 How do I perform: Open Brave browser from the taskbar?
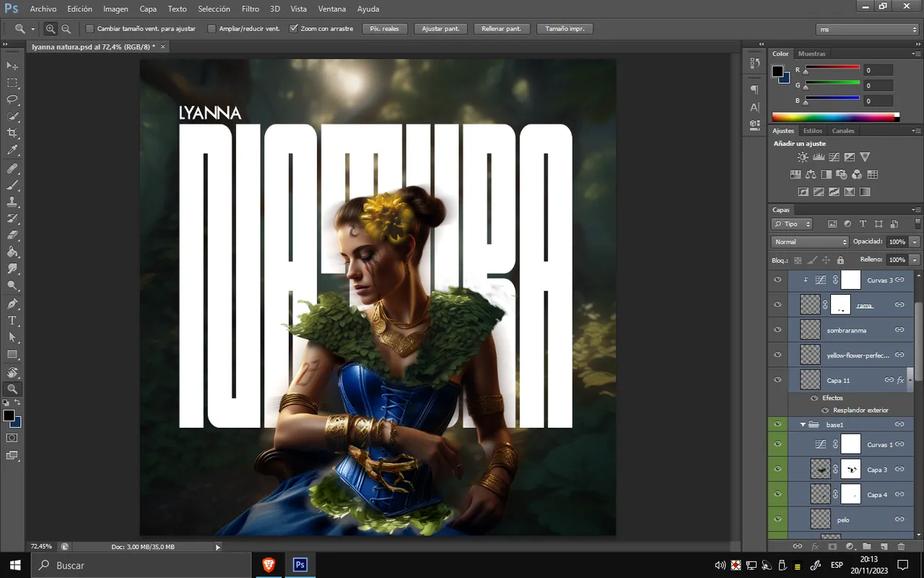[x=269, y=565]
